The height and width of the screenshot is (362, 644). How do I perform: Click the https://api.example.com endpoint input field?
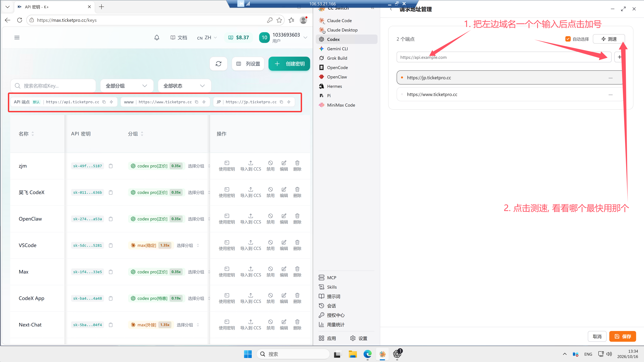(504, 57)
